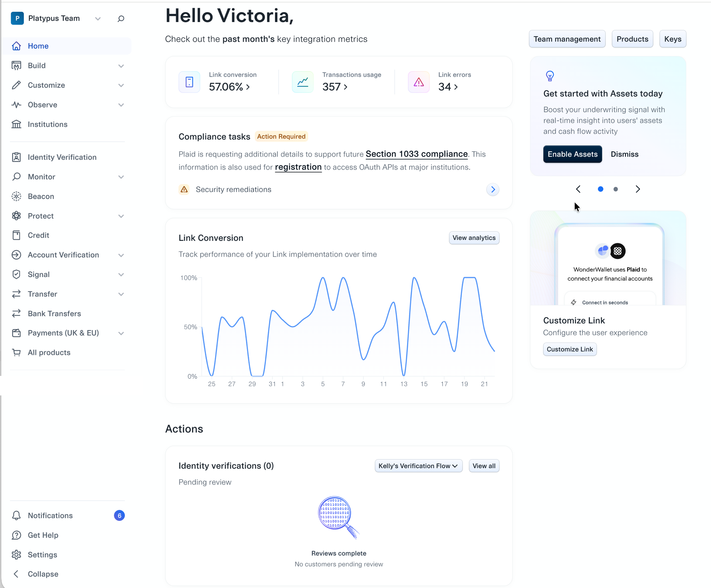
Task: Open the Signal sidebar item
Action: pyautogui.click(x=67, y=274)
